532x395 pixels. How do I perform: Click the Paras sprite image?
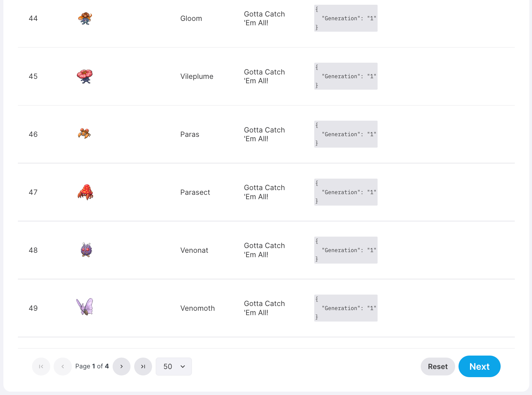[x=85, y=134]
